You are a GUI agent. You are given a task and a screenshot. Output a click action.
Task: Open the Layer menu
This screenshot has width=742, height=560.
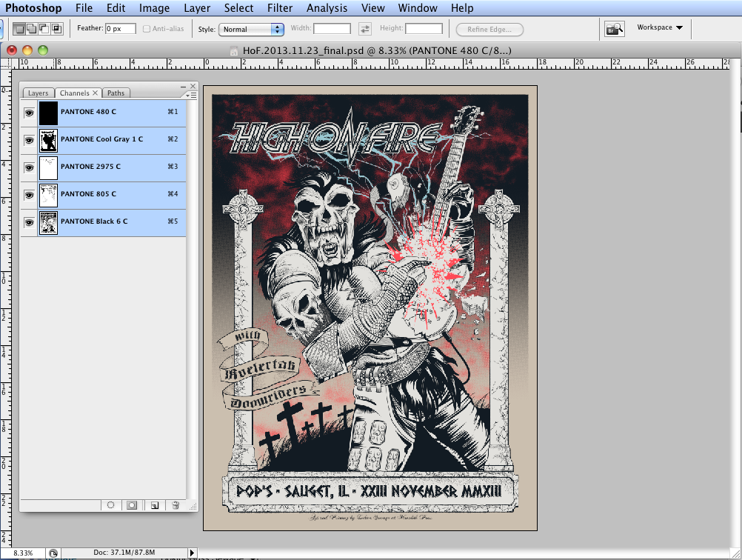[197, 8]
